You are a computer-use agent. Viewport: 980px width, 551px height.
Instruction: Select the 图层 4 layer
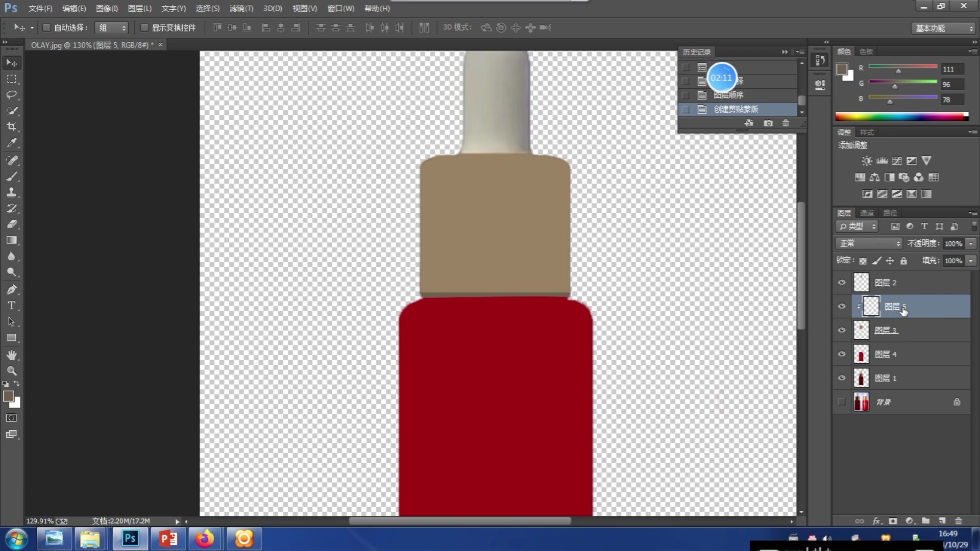click(901, 354)
